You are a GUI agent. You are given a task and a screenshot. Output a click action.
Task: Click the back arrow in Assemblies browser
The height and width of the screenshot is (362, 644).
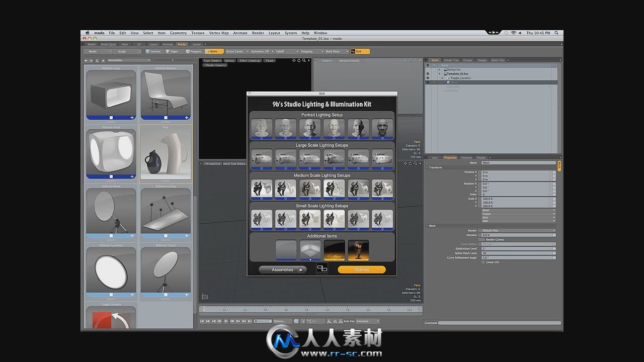[x=86, y=60]
